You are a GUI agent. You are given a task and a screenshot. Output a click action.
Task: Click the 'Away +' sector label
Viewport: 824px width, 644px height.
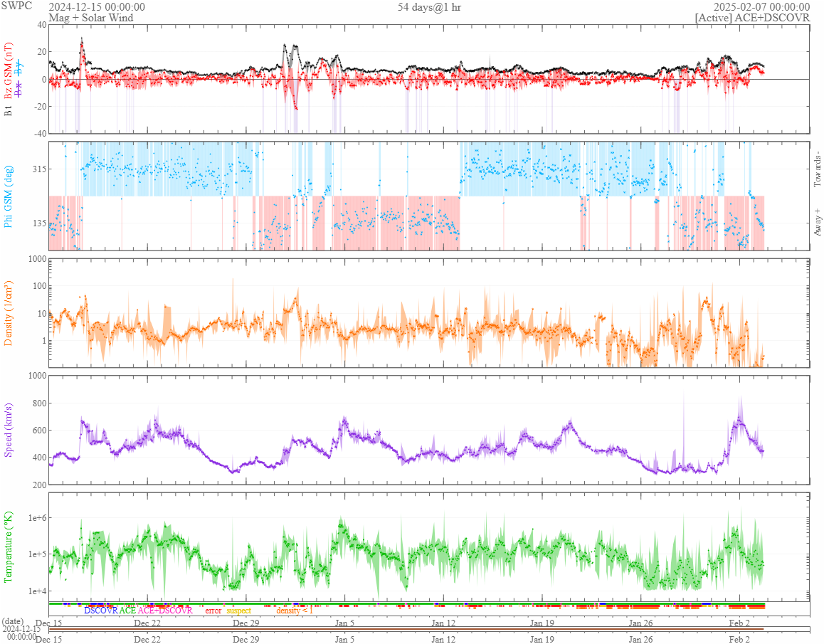click(x=817, y=223)
